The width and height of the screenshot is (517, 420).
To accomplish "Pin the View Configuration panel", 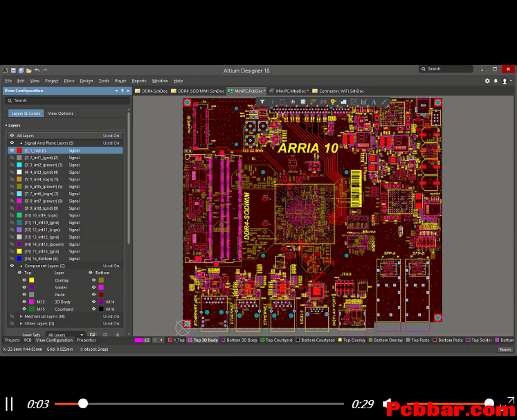I will [123, 91].
